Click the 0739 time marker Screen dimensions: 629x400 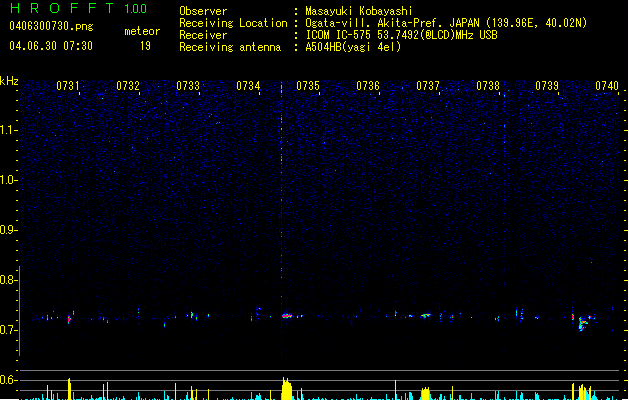[547, 86]
